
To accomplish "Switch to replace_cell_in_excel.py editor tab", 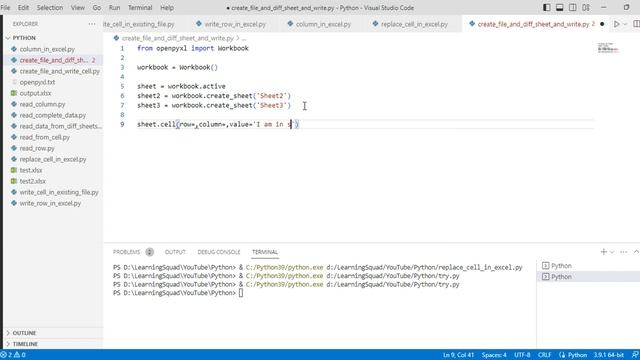I will (410, 24).
